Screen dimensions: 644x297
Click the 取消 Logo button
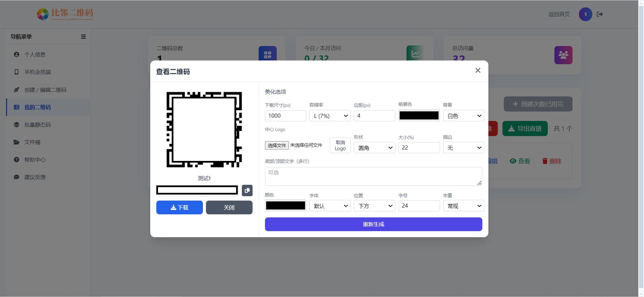(340, 145)
